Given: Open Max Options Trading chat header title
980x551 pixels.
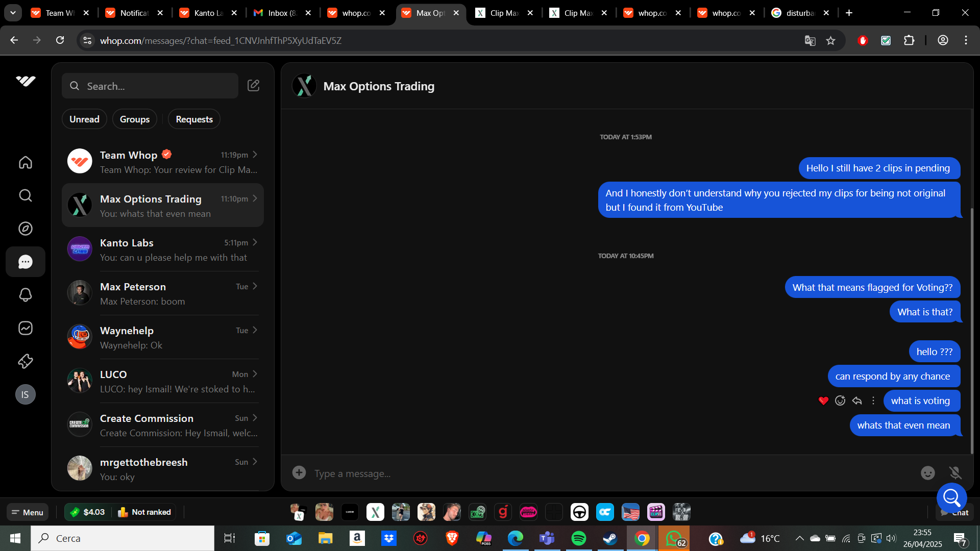Looking at the screenshot, I should coord(379,86).
